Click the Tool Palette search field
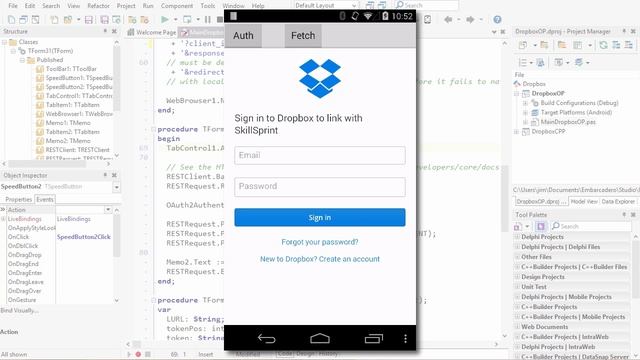 [x=591, y=226]
